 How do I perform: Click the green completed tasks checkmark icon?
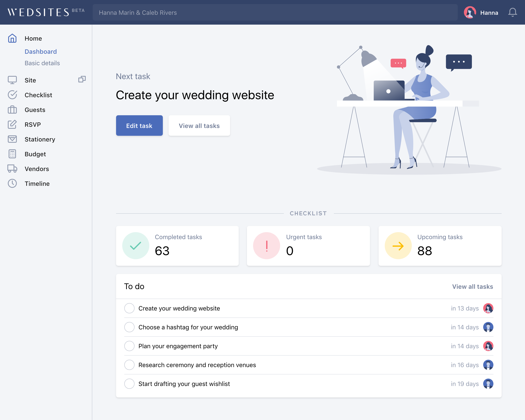pos(136,246)
